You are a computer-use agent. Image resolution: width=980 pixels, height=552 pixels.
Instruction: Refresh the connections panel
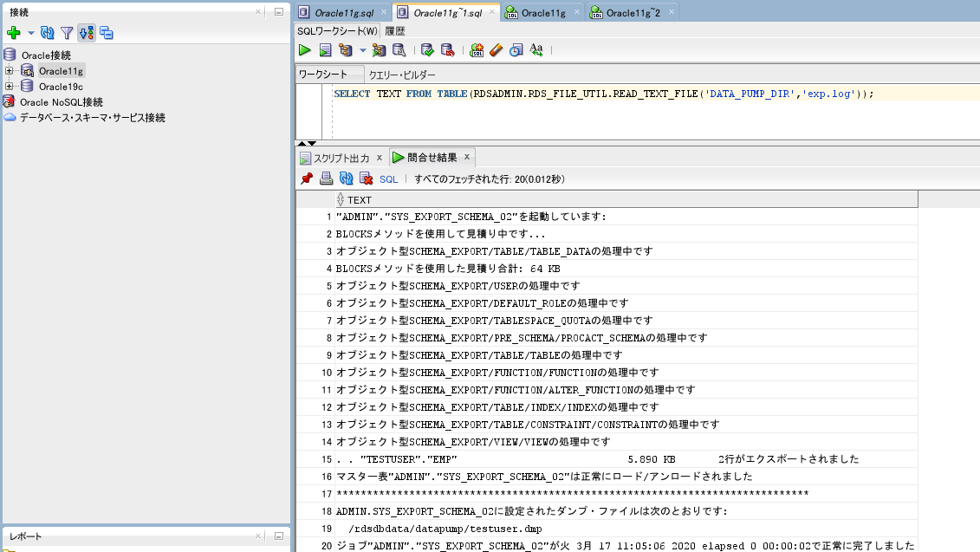tap(47, 33)
